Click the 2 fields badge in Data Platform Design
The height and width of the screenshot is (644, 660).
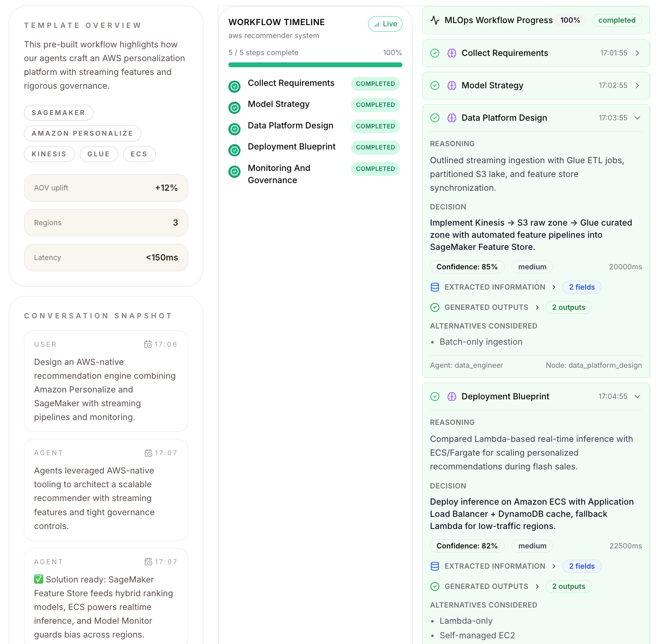tap(582, 287)
